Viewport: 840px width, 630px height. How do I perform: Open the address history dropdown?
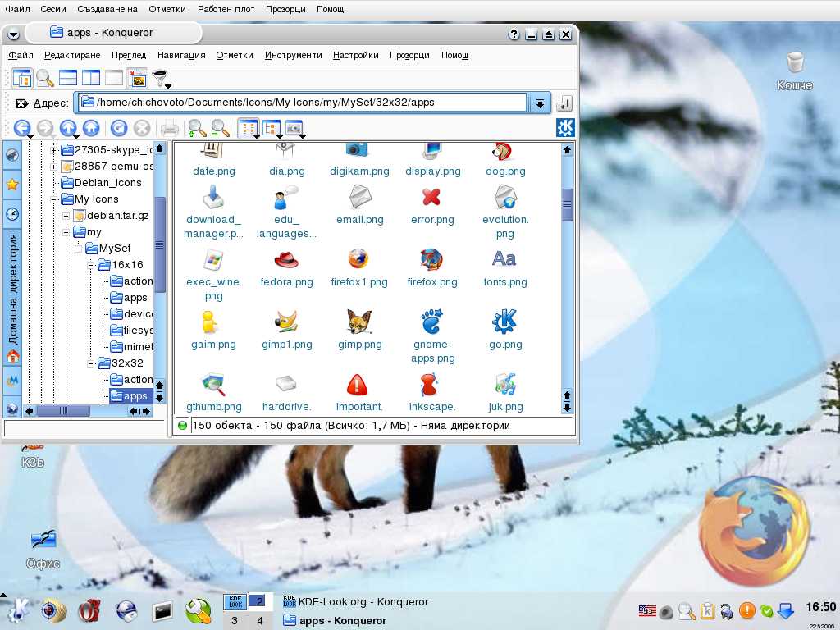(x=540, y=103)
